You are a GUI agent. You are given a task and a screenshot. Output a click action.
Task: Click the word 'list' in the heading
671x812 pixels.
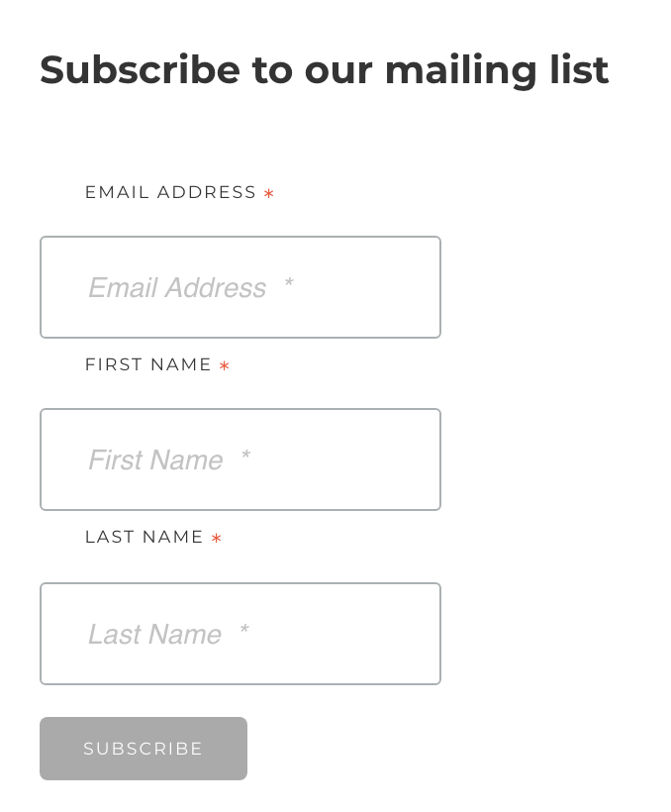pyautogui.click(x=578, y=70)
